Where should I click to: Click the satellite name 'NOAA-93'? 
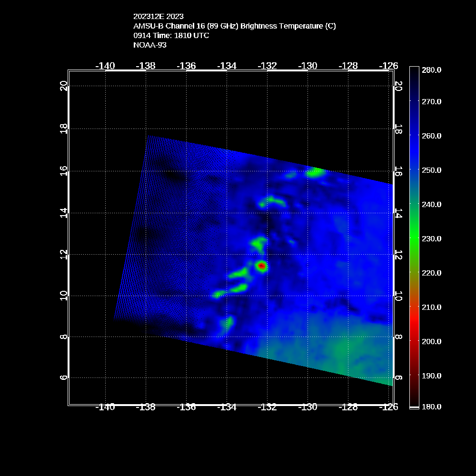(150, 45)
